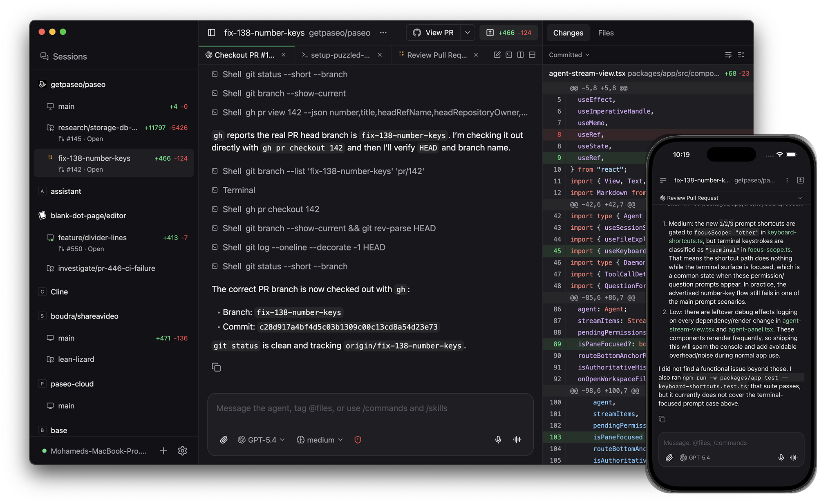Toggle the +466 -124 diff panel
Viewport: 837px width, 504px height.
(x=508, y=33)
